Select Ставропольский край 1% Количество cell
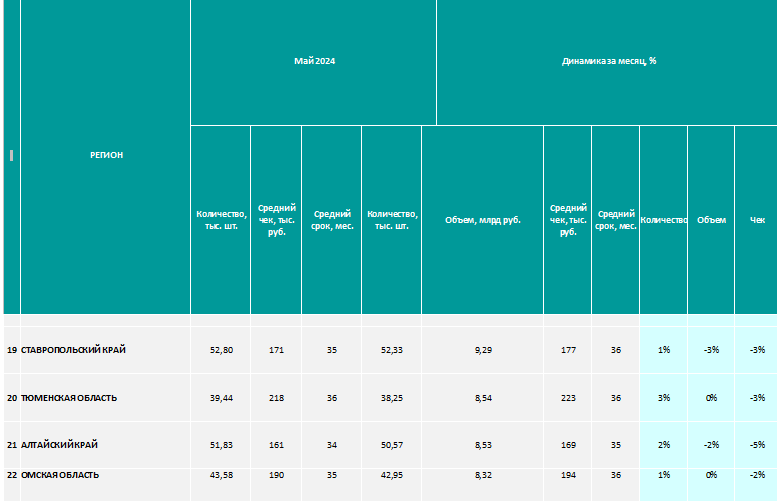This screenshot has height=501, width=777. click(664, 350)
